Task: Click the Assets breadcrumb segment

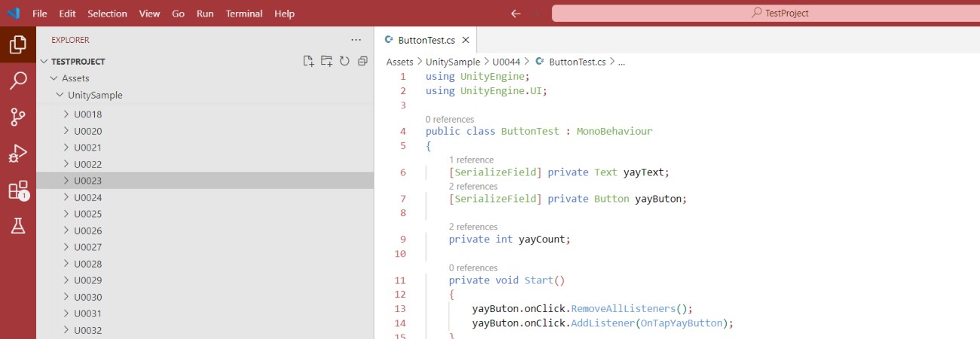Action: pyautogui.click(x=400, y=63)
